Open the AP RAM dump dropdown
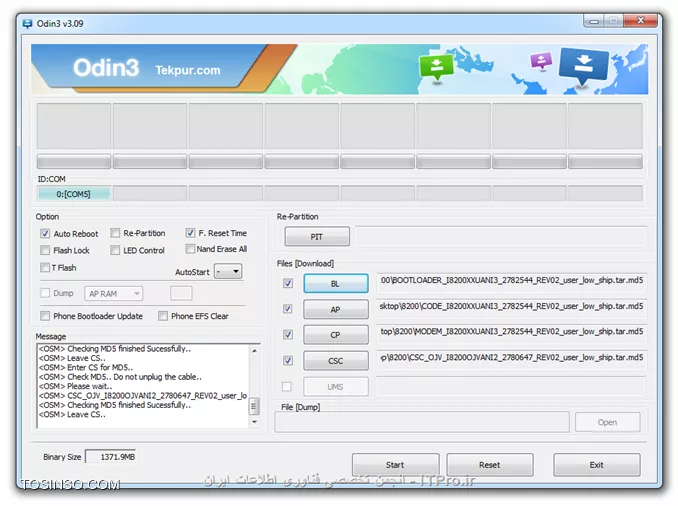The height and width of the screenshot is (506, 678). (x=114, y=294)
